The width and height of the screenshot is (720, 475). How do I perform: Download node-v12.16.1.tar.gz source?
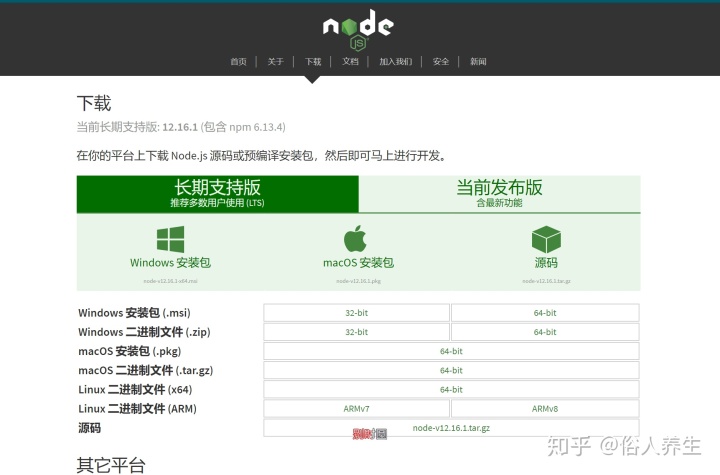pyautogui.click(x=451, y=428)
